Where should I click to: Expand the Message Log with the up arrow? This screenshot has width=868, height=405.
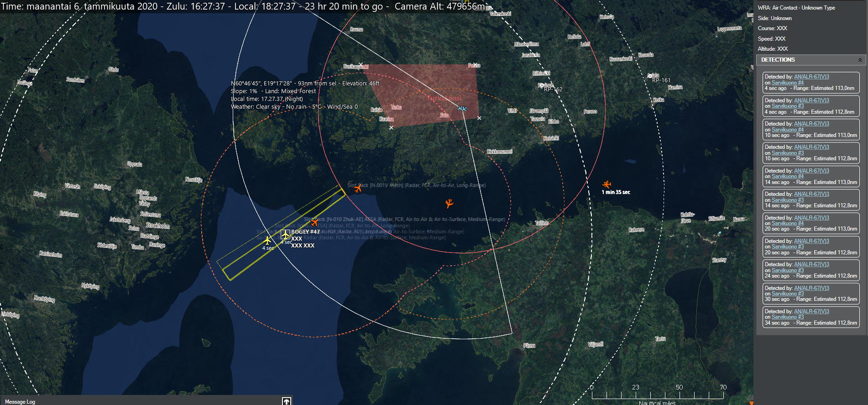(x=286, y=401)
